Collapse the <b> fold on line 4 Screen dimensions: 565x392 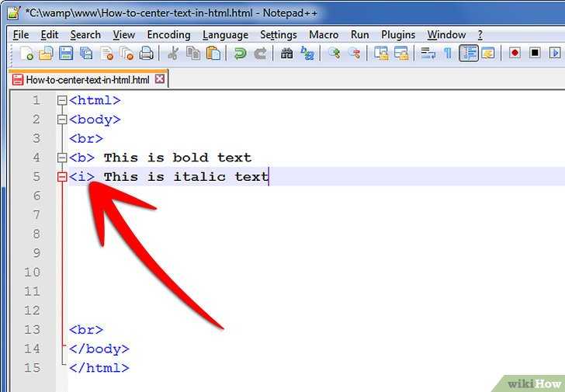tap(62, 158)
